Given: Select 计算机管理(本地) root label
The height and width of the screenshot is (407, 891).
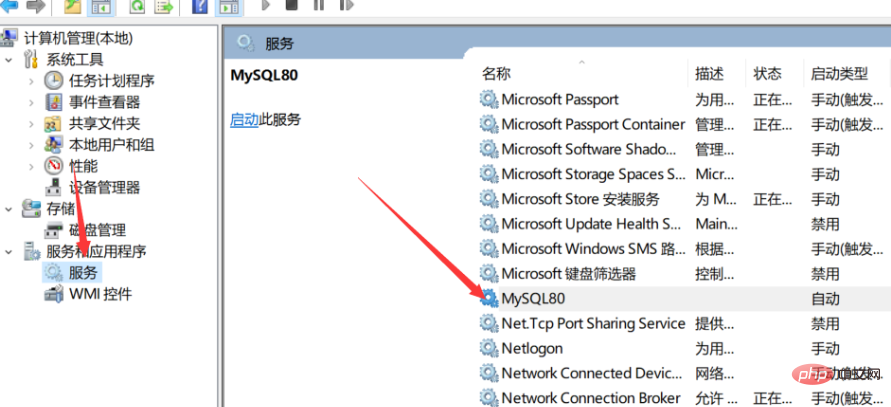Looking at the screenshot, I should (x=78, y=38).
